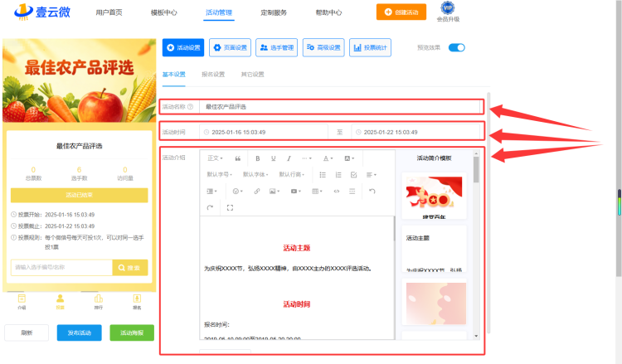Click the 活动名称 input field
The image size is (622, 364).
tap(341, 107)
